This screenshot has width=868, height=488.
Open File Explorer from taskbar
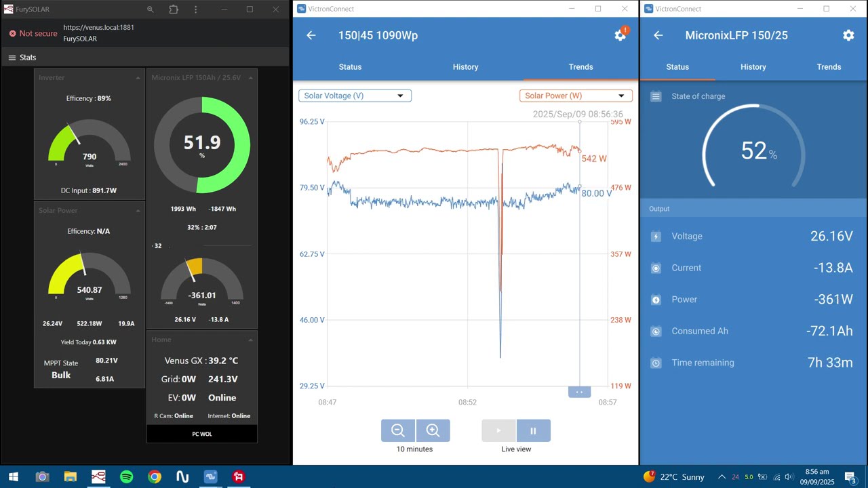click(71, 477)
